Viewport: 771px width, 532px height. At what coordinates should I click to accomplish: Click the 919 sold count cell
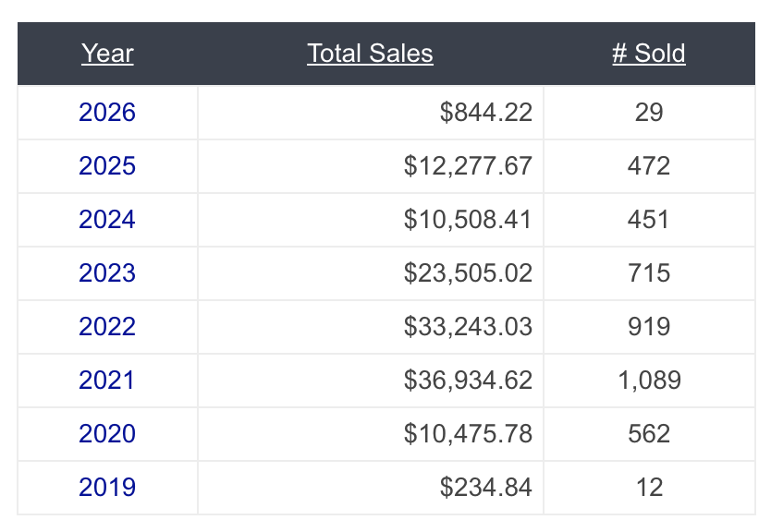tap(649, 327)
